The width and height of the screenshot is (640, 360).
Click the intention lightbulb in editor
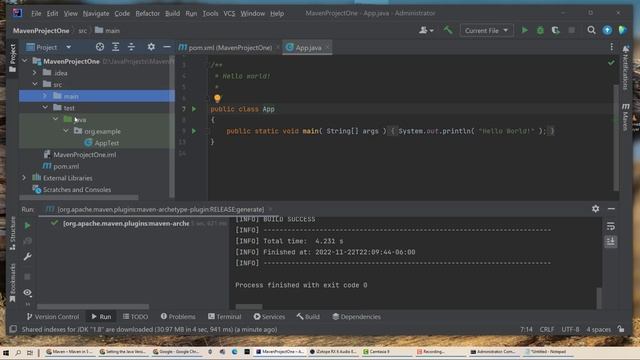[217, 98]
